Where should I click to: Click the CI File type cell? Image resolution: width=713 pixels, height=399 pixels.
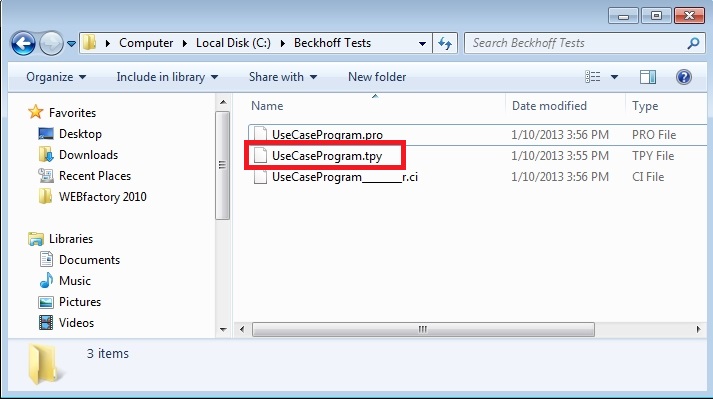click(648, 177)
